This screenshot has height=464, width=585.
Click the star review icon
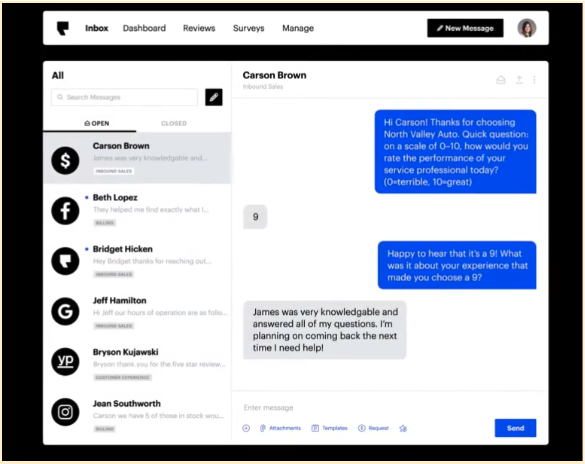click(403, 429)
